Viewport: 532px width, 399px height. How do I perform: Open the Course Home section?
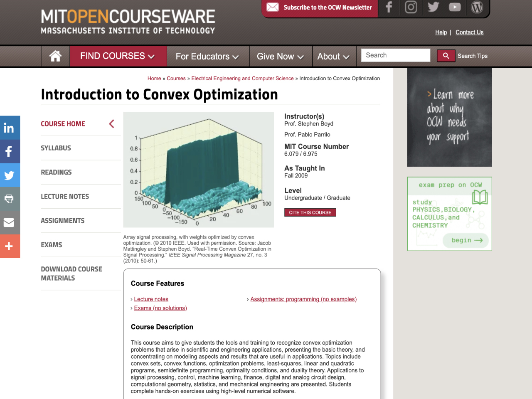pyautogui.click(x=63, y=124)
